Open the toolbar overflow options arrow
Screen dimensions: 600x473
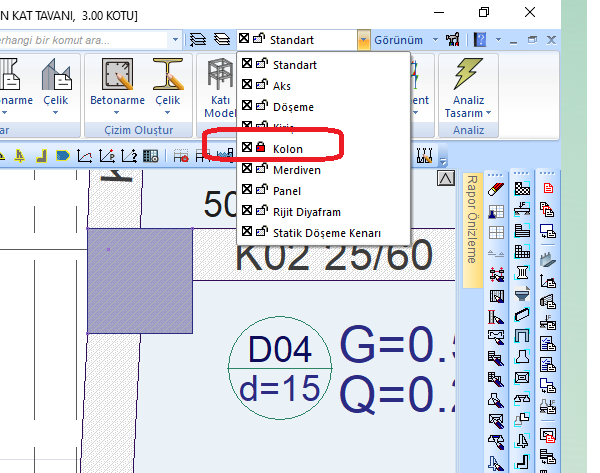pos(443,161)
